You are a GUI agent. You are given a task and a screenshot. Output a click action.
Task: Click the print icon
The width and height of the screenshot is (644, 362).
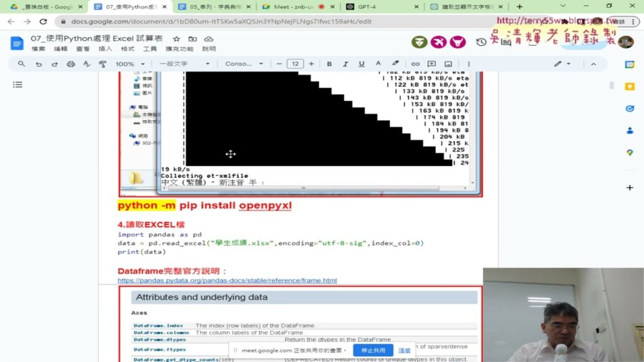tap(70, 63)
